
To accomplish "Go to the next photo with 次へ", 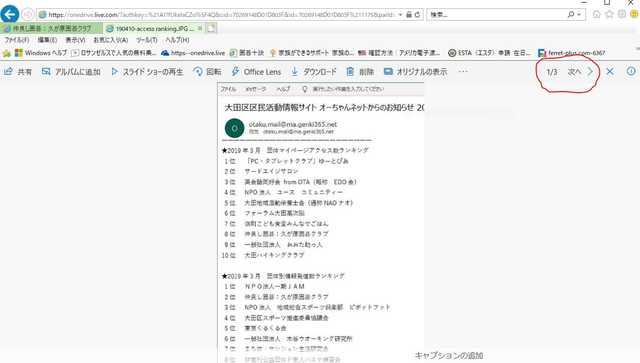I will click(x=580, y=72).
